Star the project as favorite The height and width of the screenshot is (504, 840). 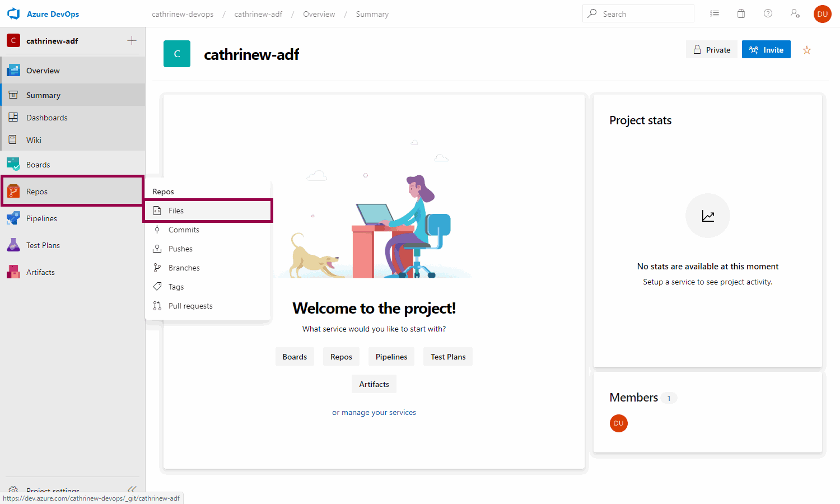[807, 50]
